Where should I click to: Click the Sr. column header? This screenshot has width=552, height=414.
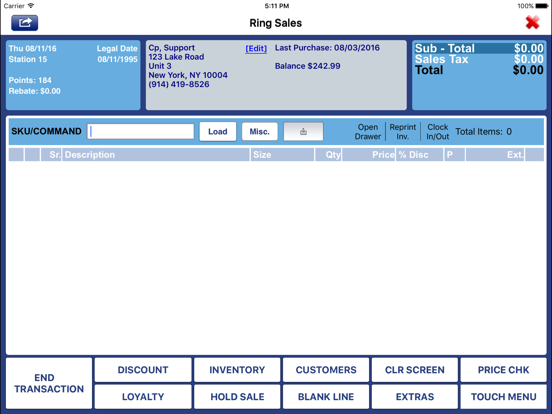coord(51,155)
